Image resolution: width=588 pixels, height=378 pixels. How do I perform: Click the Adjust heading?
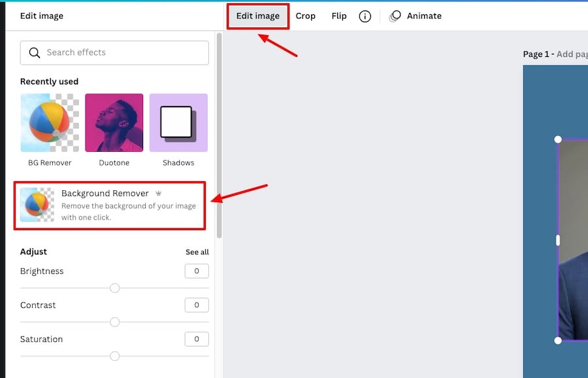click(x=33, y=252)
